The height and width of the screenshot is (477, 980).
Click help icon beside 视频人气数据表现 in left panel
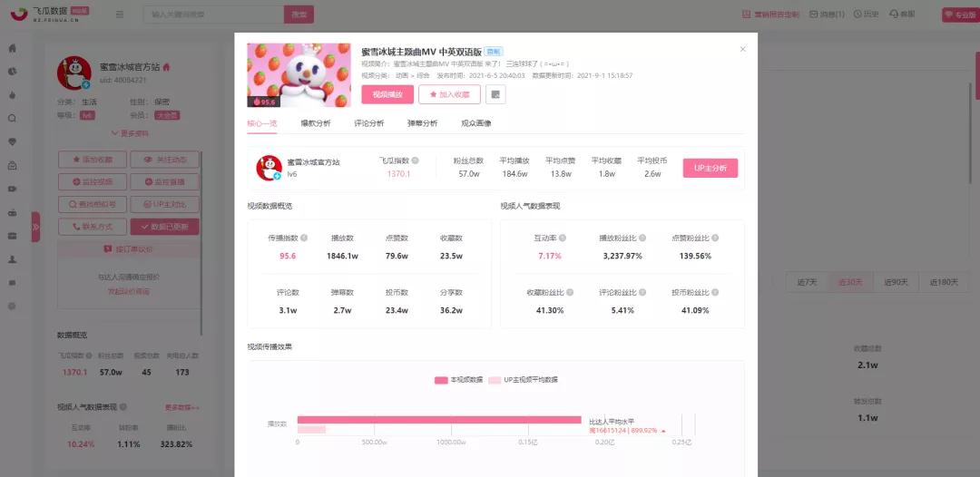point(123,407)
